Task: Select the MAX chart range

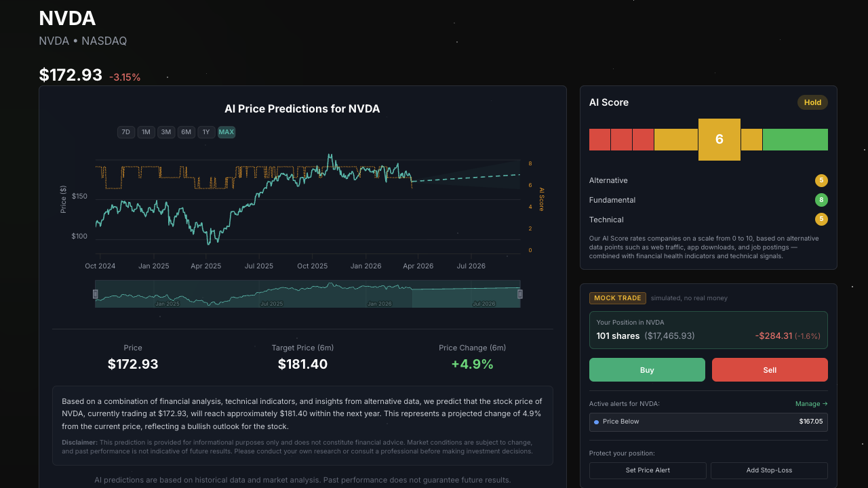Action: (226, 132)
